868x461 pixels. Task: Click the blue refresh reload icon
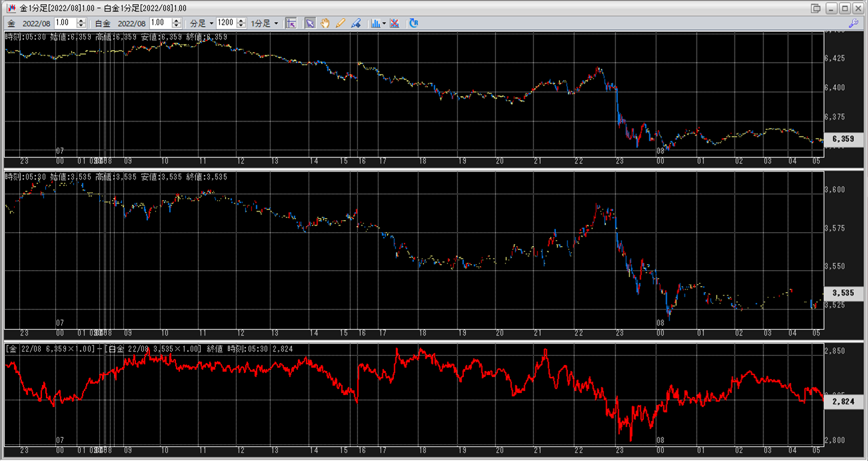(413, 23)
